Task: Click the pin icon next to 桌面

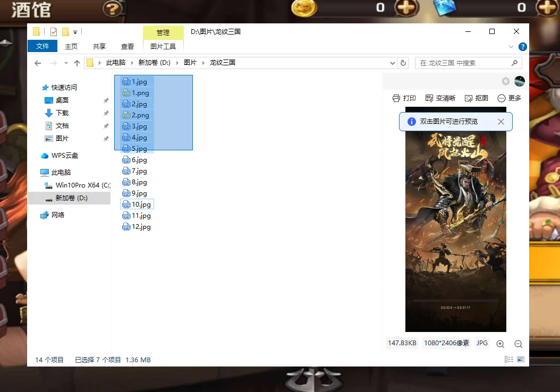Action: (106, 100)
